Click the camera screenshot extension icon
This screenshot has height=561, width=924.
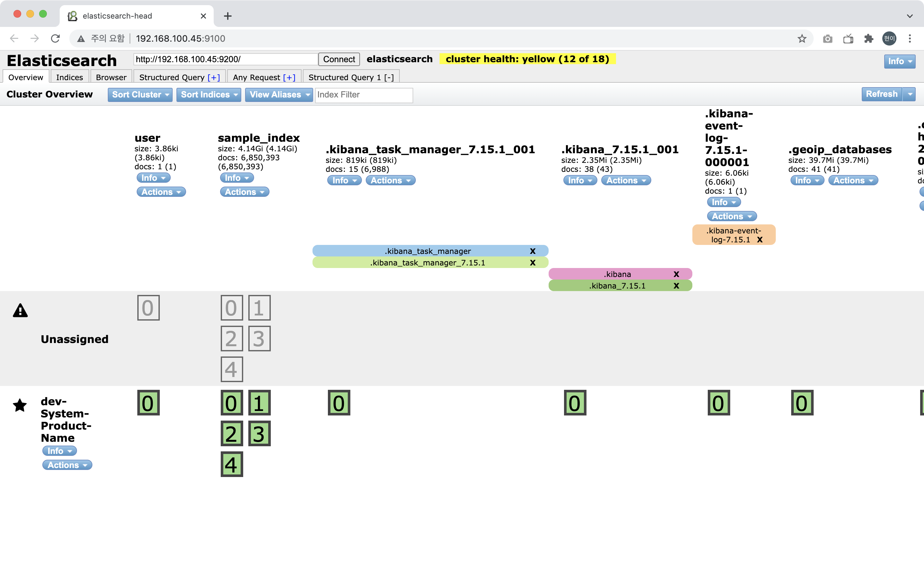[828, 38]
